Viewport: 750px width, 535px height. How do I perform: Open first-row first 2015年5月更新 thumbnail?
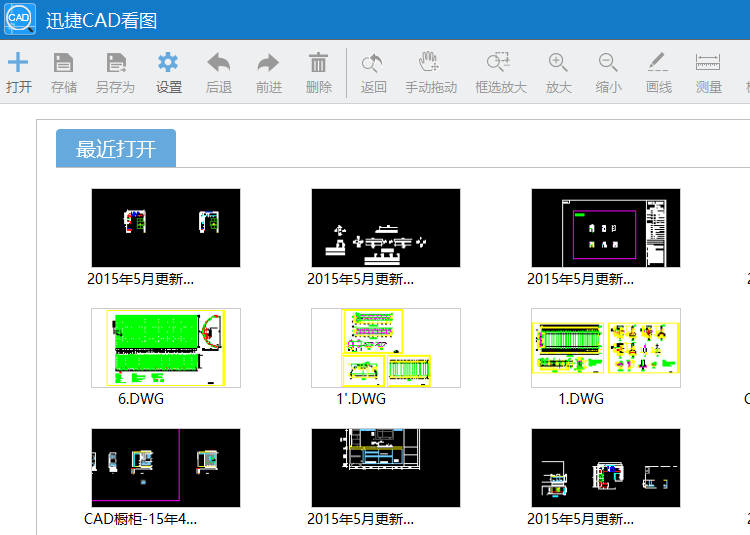pyautogui.click(x=166, y=228)
